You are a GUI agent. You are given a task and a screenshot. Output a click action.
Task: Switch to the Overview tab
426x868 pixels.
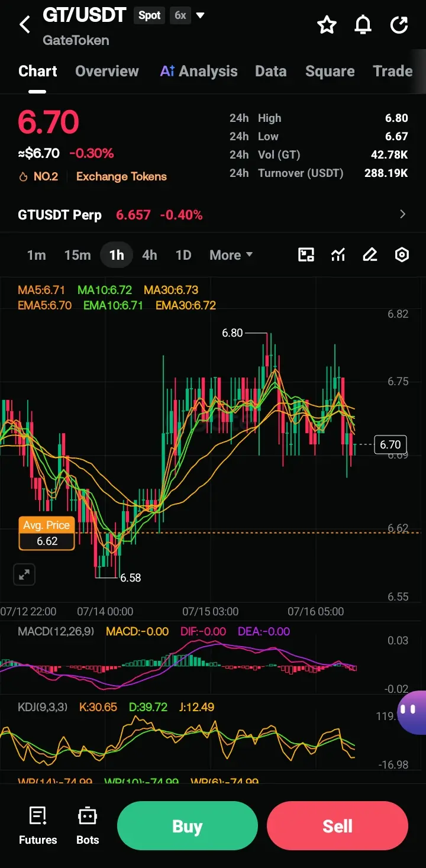point(107,71)
